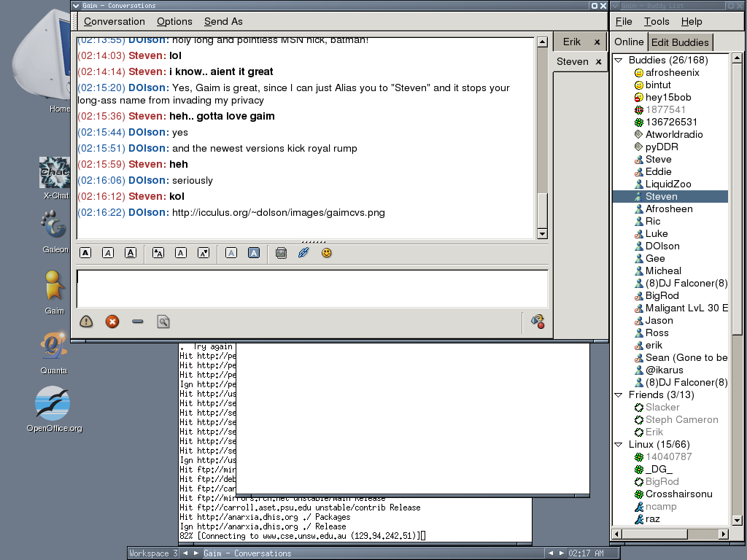Click the normal font size icon
Image resolution: width=747 pixels, height=560 pixels.
click(x=181, y=253)
